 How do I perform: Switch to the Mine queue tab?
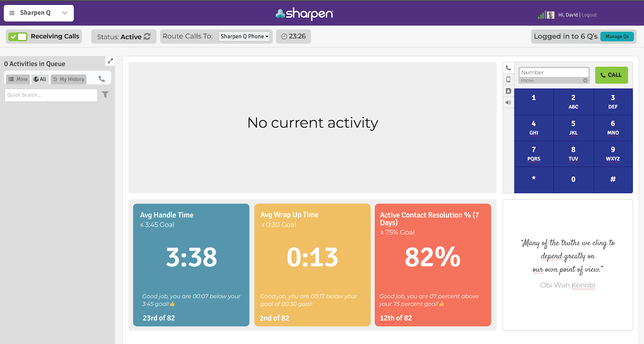click(18, 79)
